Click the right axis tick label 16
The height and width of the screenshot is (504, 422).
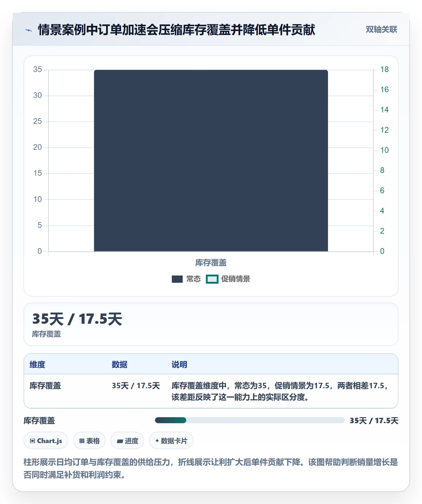(384, 90)
